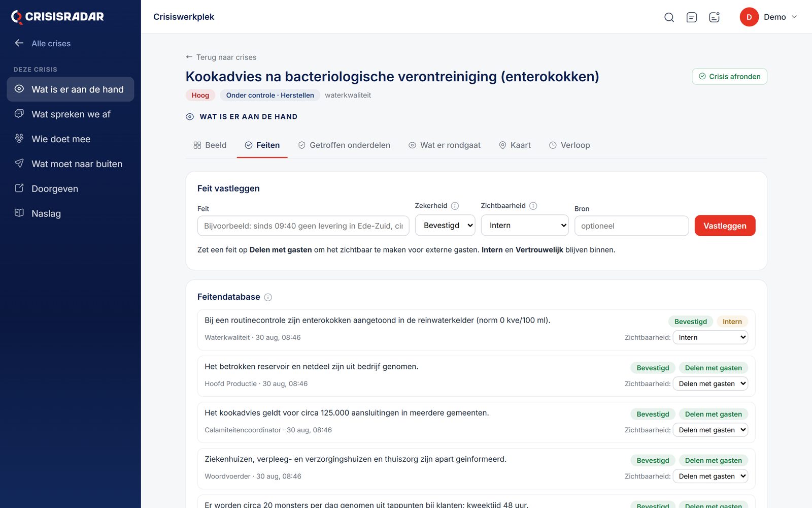This screenshot has width=812, height=508.
Task: Click Intern badge on enterokokken fact
Action: pos(732,322)
